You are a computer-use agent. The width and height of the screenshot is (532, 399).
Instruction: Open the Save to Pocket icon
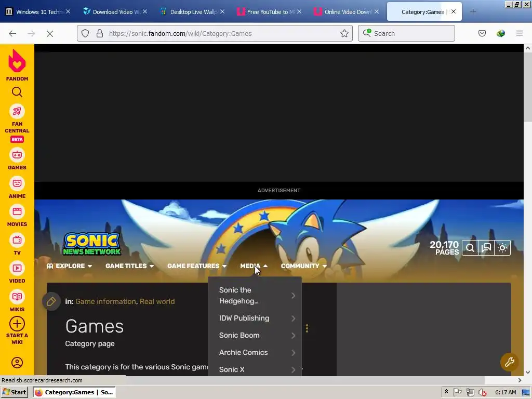[482, 33]
